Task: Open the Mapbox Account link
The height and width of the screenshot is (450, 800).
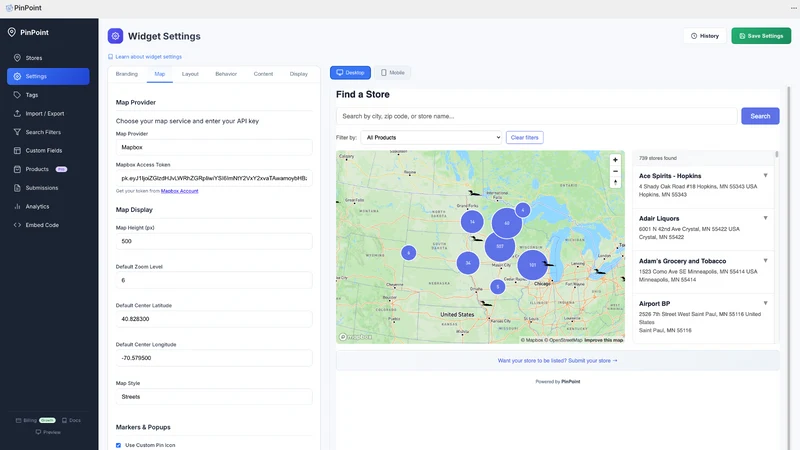Action: click(180, 191)
